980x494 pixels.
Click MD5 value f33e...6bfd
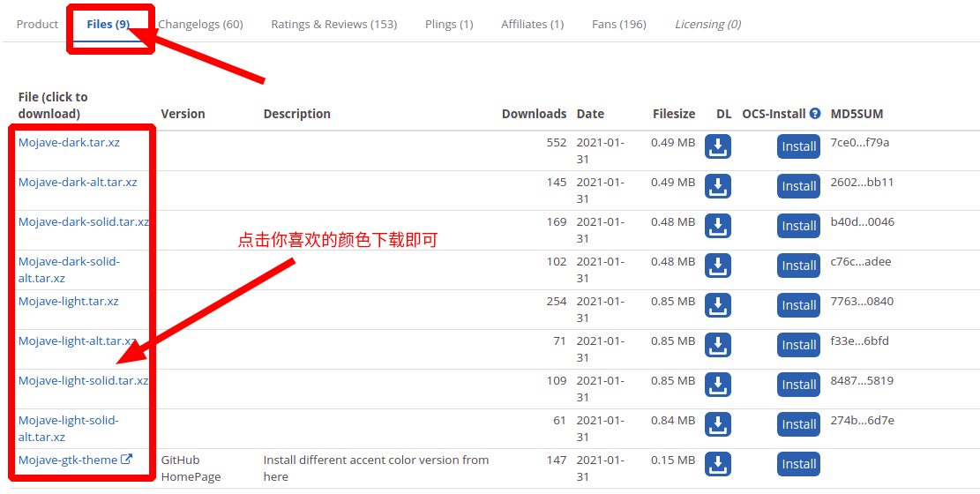[859, 341]
